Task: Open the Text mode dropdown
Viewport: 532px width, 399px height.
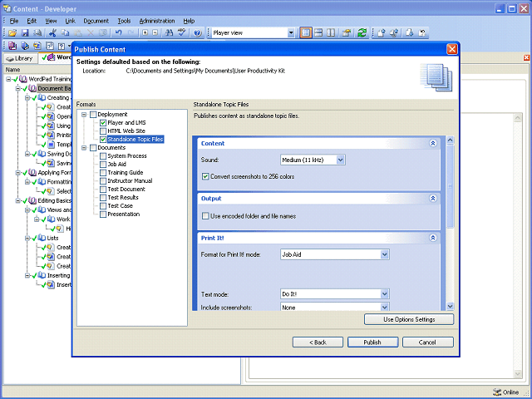Action: 384,294
